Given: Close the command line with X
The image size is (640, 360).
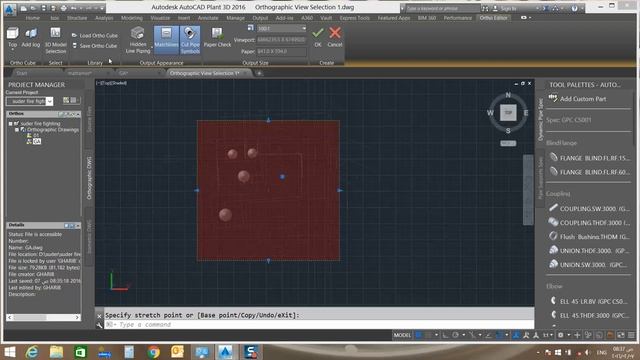Looking at the screenshot, I should [x=99, y=316].
